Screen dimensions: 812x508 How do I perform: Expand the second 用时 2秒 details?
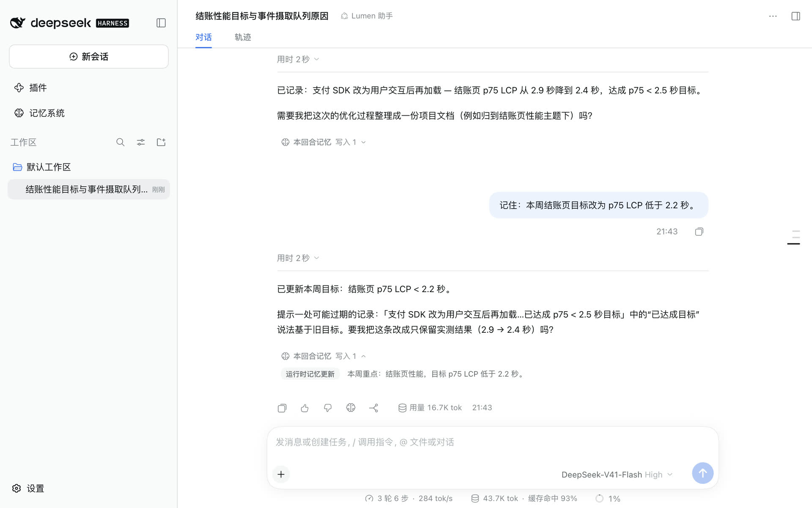(x=298, y=258)
